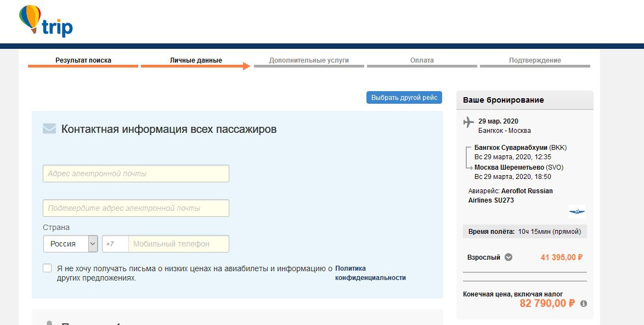Viewport: 644px width, 325px height.
Task: Select the Подтверждение step
Action: click(x=535, y=61)
